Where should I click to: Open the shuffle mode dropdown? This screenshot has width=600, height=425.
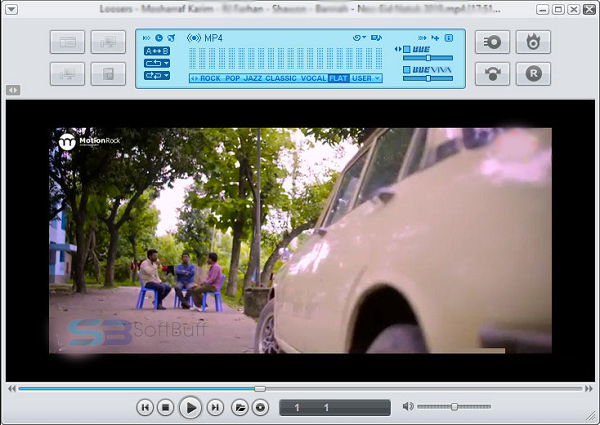[x=157, y=75]
